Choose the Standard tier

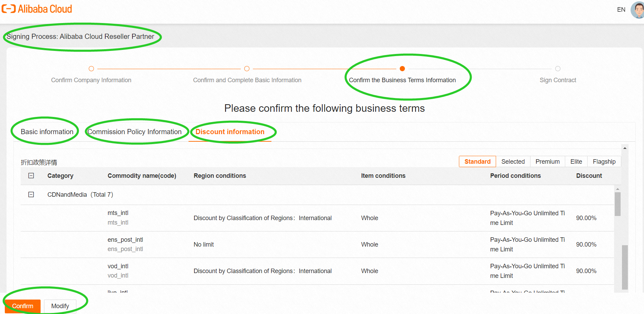pyautogui.click(x=477, y=162)
